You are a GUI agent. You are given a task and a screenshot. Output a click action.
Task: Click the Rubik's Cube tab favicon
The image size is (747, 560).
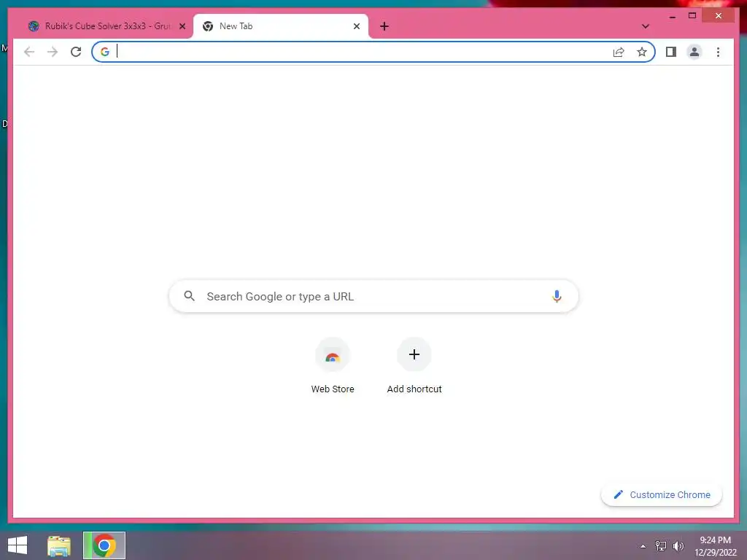click(34, 26)
